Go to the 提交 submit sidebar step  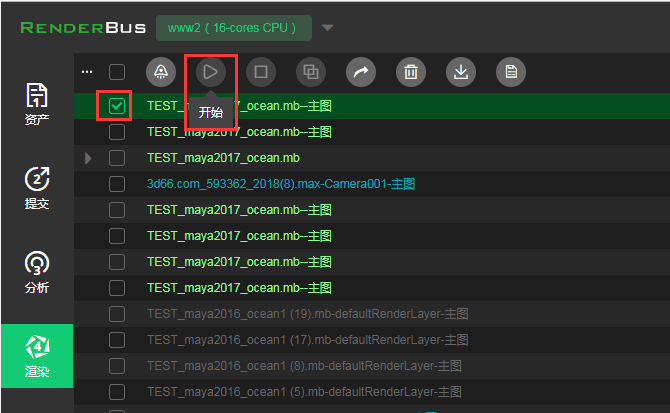pyautogui.click(x=37, y=188)
